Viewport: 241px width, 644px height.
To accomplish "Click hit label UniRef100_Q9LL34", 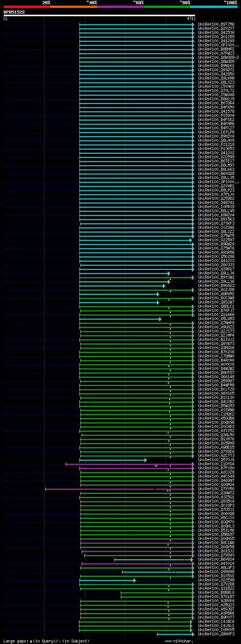I will [x=216, y=273].
